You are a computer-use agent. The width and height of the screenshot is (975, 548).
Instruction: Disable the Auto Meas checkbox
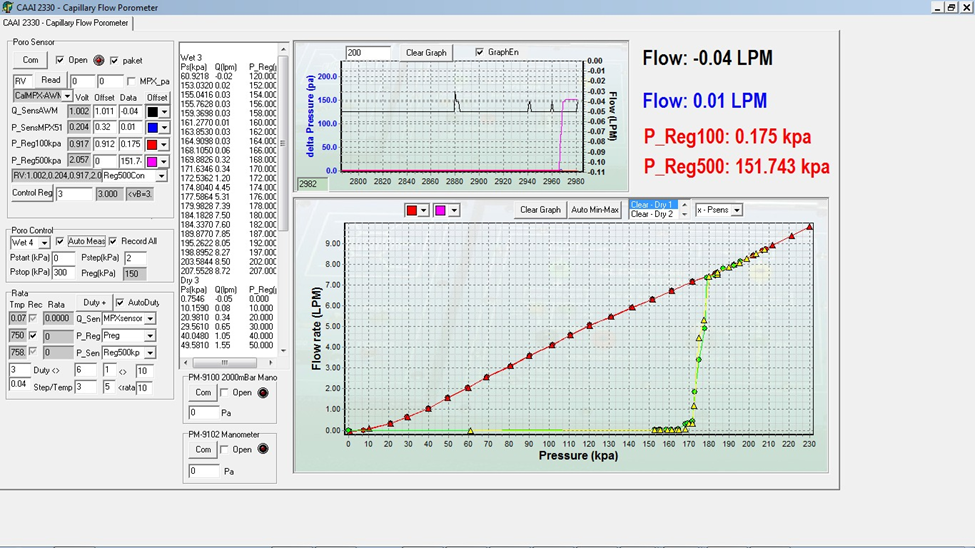pos(60,241)
